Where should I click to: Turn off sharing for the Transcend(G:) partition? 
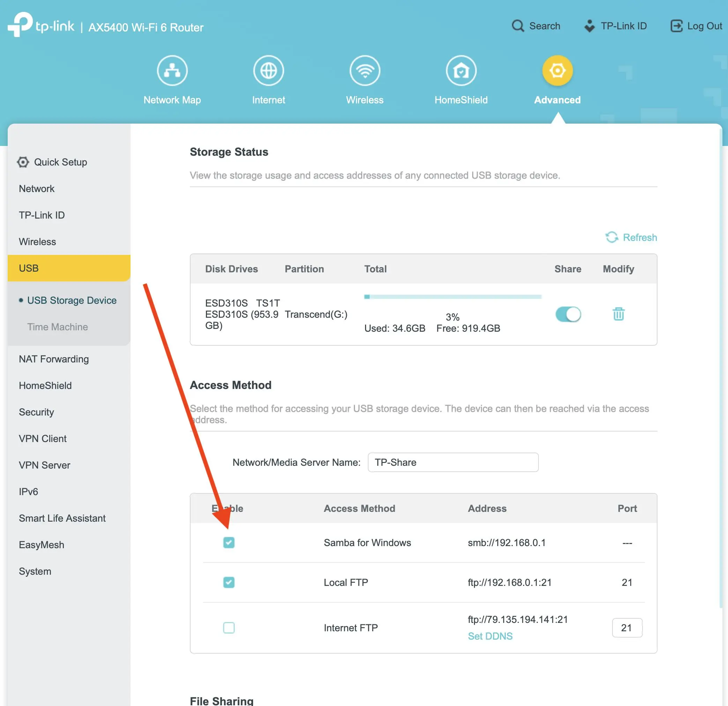[568, 314]
